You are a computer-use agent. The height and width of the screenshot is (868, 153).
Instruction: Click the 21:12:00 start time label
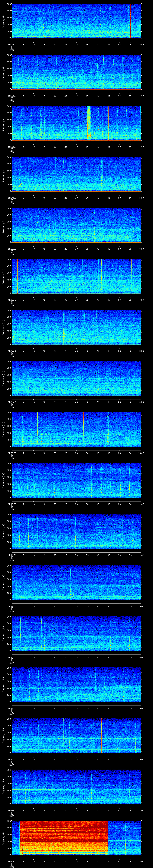[12, 606]
